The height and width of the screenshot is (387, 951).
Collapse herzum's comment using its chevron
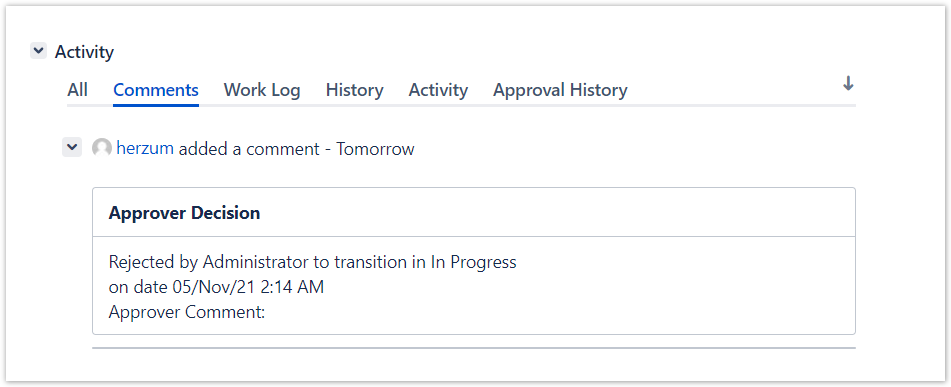tap(72, 147)
